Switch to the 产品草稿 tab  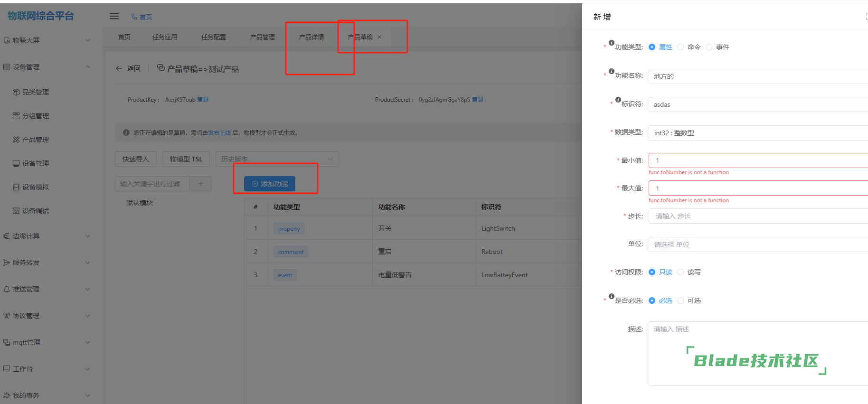(360, 37)
